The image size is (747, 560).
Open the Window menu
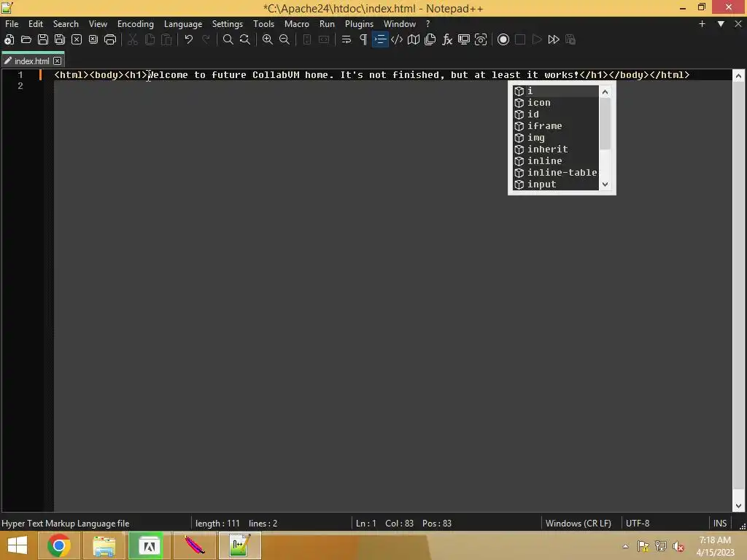pos(400,24)
